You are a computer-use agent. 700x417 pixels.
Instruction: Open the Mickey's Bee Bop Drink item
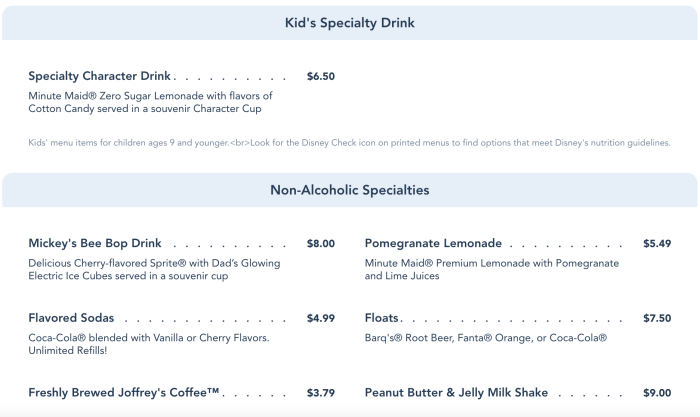click(x=96, y=243)
